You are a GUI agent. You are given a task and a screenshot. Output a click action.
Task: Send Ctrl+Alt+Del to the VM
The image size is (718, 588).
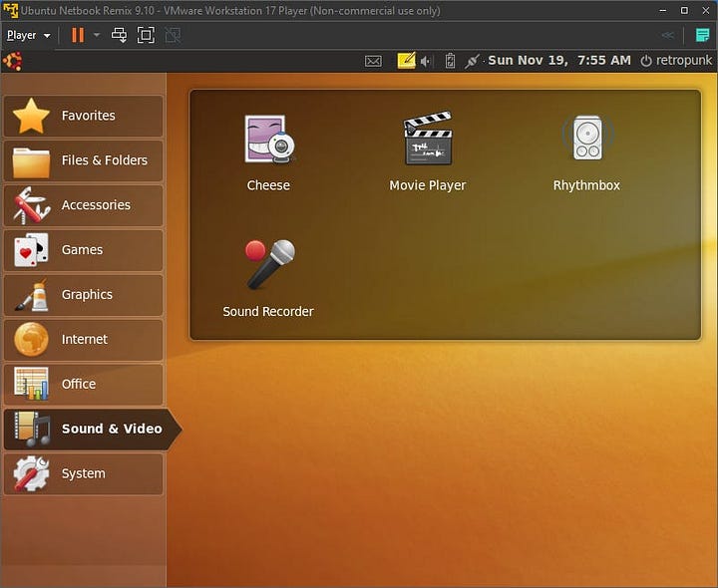[x=119, y=35]
